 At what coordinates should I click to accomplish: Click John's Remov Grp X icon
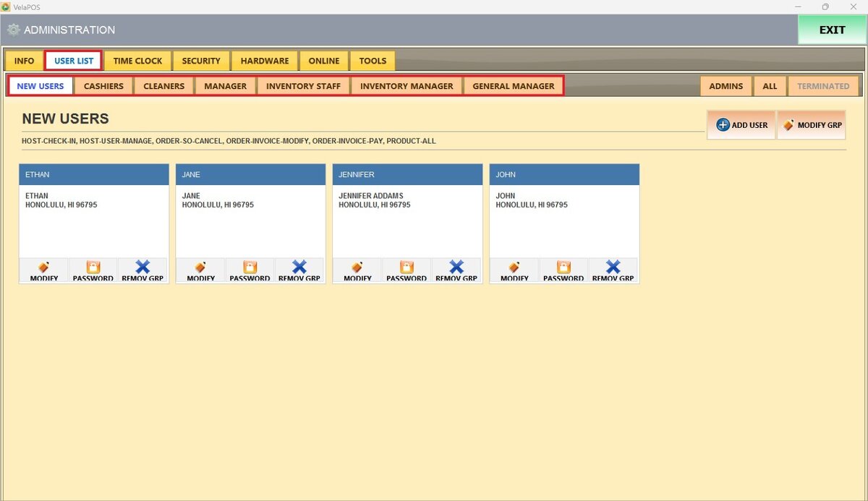(x=613, y=267)
